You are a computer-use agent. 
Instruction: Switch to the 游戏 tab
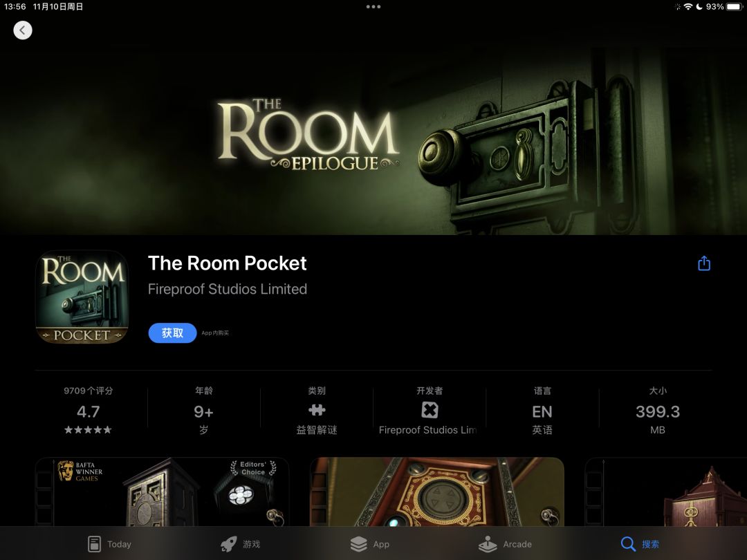[x=241, y=544]
